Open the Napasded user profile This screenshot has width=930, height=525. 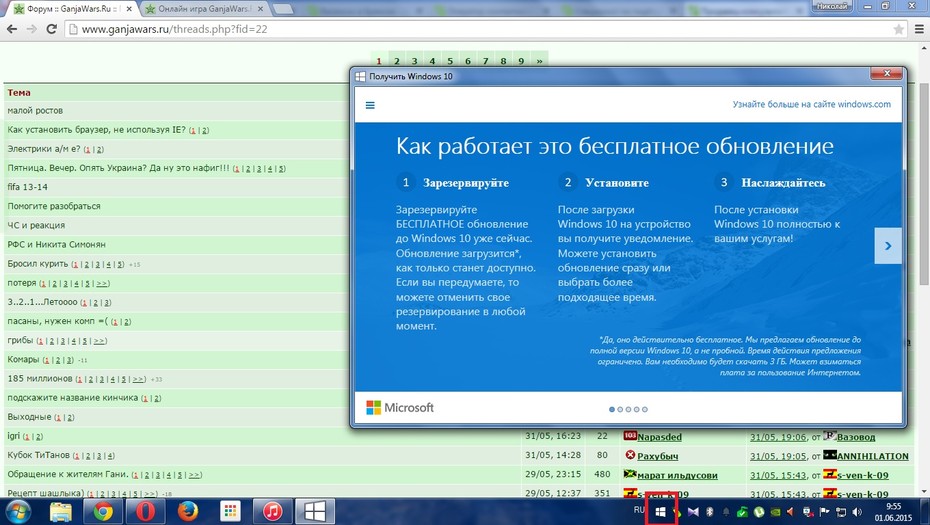660,437
